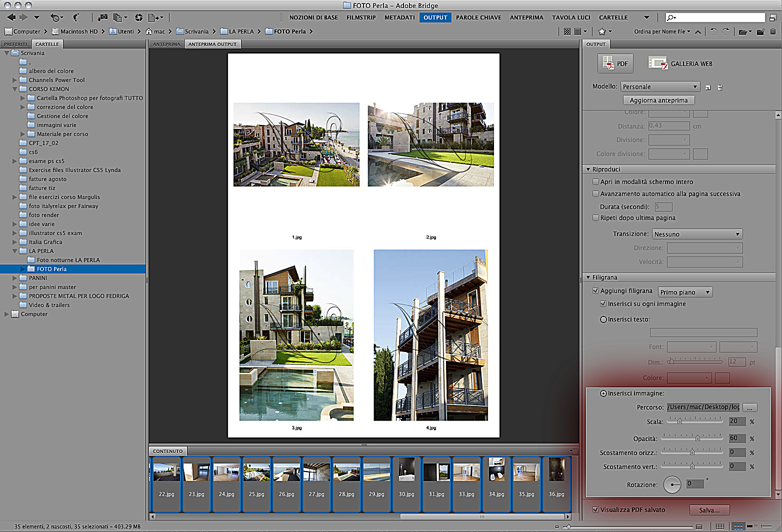The height and width of the screenshot is (532, 782).
Task: Open the refine stacked-pages icon
Action: pyautogui.click(x=119, y=17)
